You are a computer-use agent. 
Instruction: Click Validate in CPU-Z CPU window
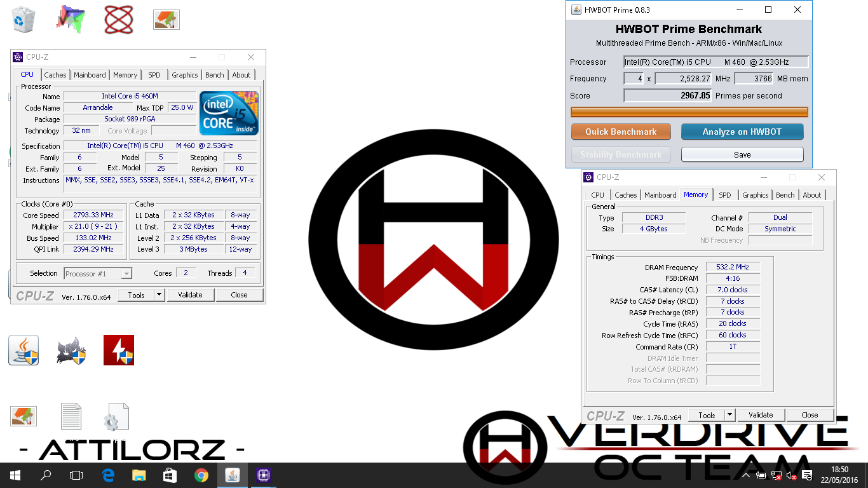[190, 295]
